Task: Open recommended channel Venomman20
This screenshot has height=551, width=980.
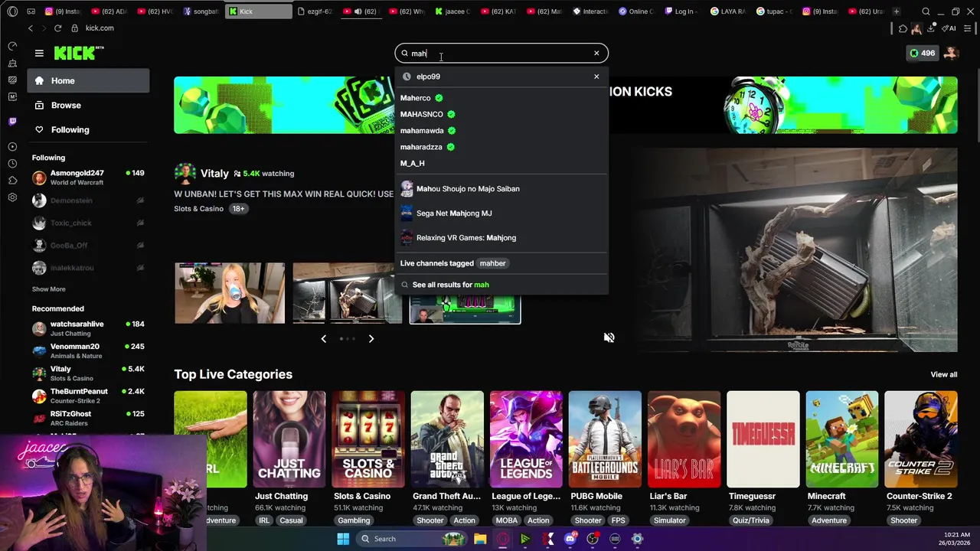Action: tap(88, 350)
